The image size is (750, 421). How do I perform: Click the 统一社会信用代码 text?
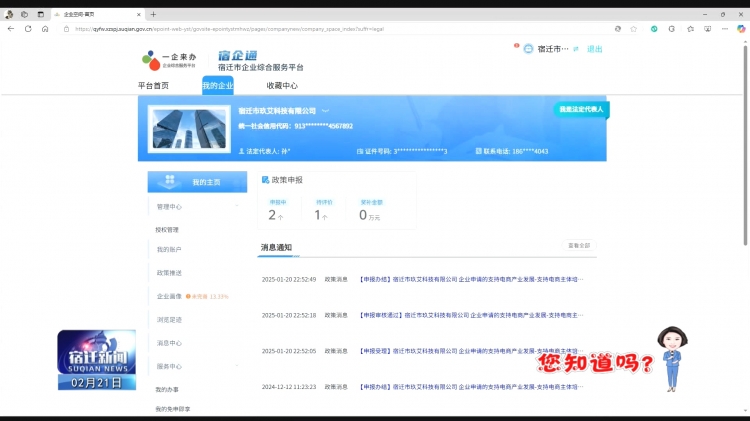coord(296,126)
